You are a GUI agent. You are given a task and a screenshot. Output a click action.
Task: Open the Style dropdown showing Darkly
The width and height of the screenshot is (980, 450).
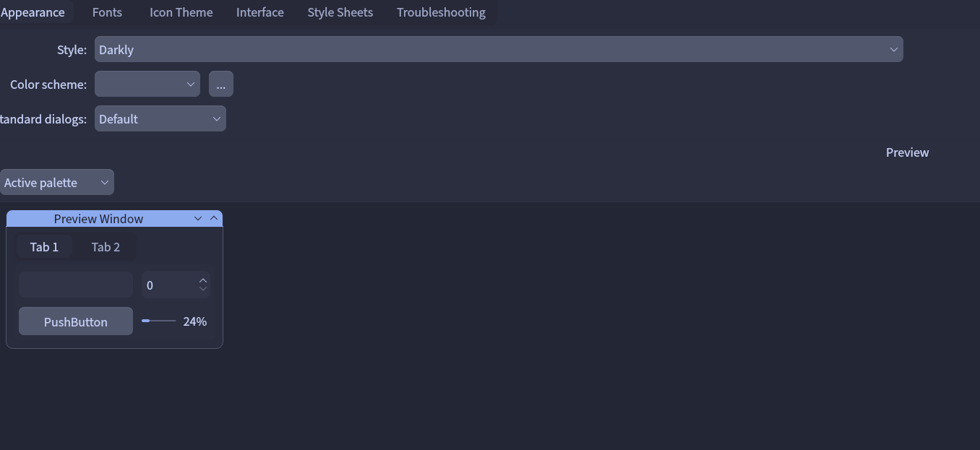tap(499, 50)
